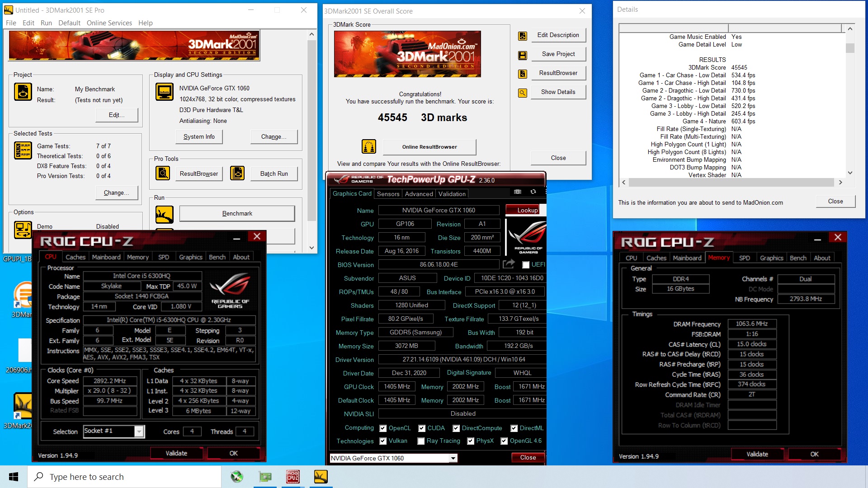Click the Republic of Gamers logo in GPU-Z
This screenshot has height=488, width=868.
[527, 237]
